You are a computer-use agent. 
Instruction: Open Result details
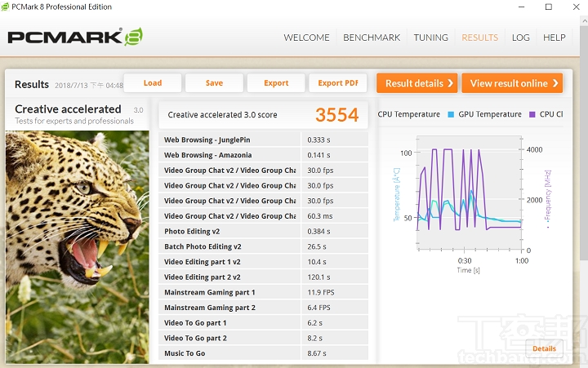click(417, 83)
